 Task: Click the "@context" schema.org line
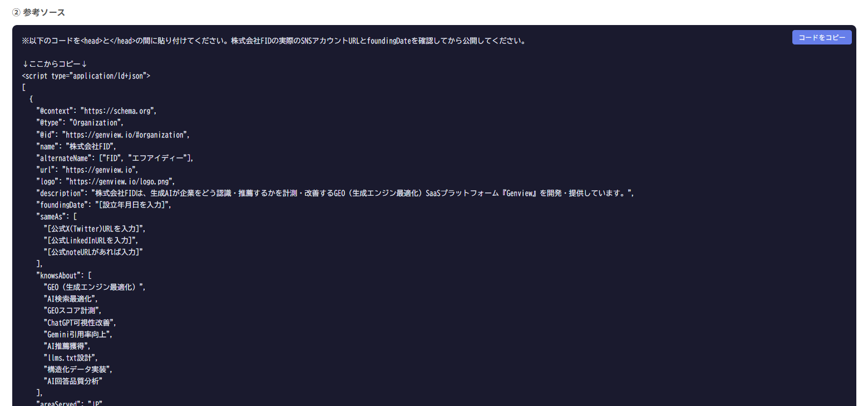(96, 111)
